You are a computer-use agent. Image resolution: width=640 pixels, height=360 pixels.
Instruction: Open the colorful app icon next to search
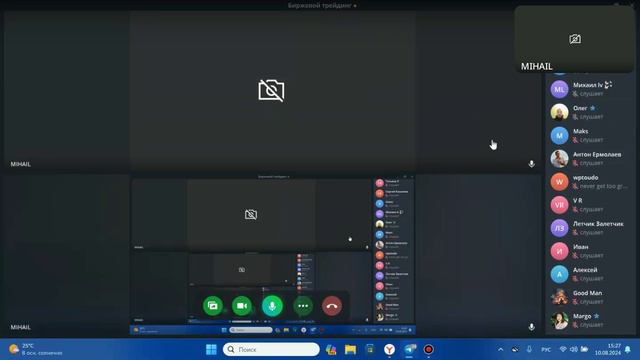coord(331,349)
